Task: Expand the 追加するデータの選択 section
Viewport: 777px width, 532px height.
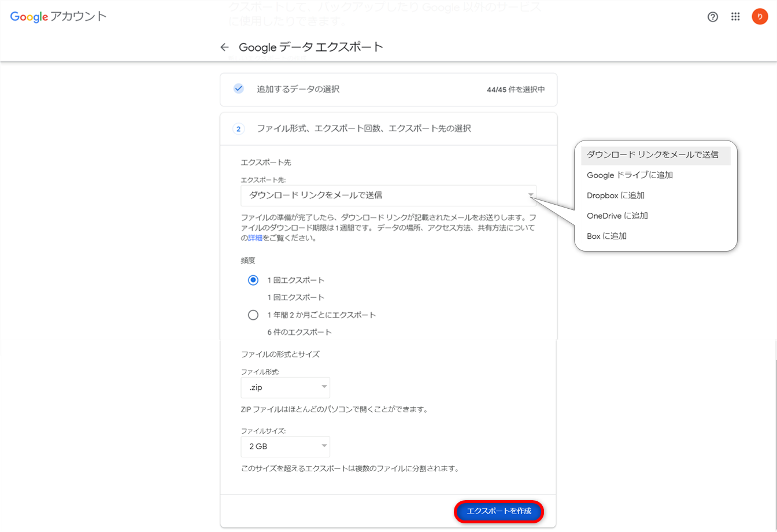Action: pos(388,90)
